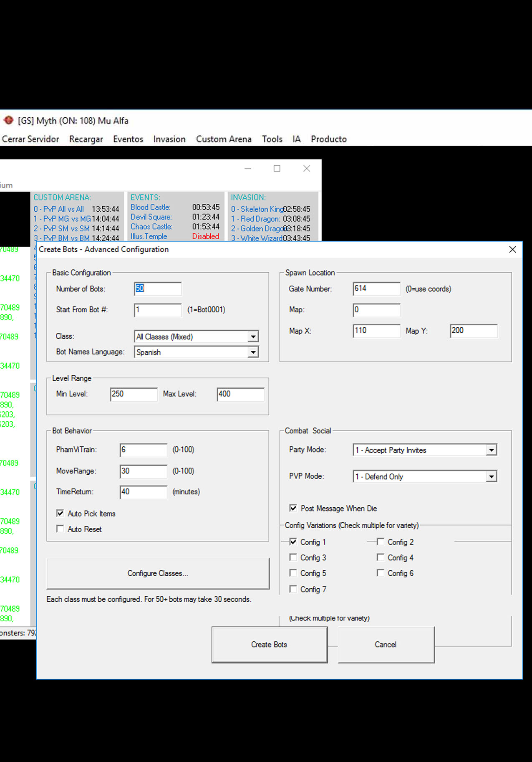Close the Create Bots dialog
The width and height of the screenshot is (532, 762).
512,249
